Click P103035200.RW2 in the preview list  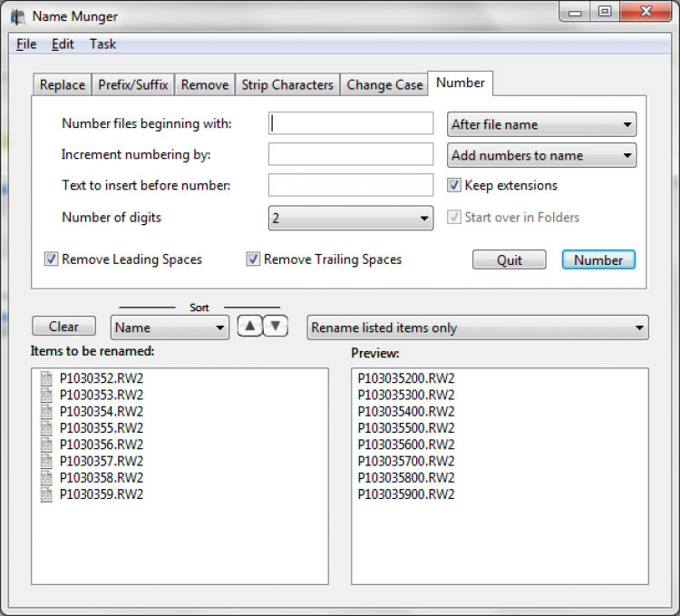click(406, 378)
